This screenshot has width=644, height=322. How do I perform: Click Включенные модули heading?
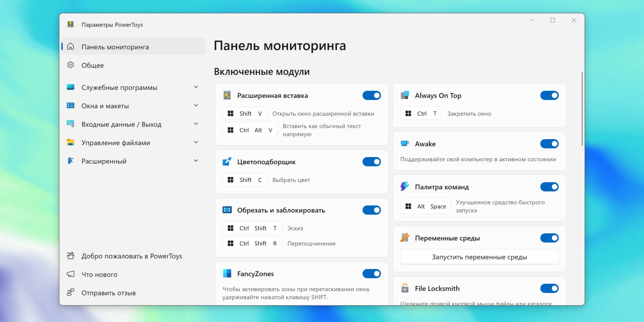point(262,72)
